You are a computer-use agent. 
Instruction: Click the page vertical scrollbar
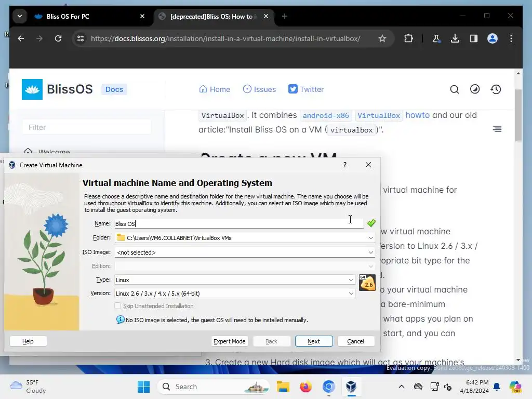[518, 115]
